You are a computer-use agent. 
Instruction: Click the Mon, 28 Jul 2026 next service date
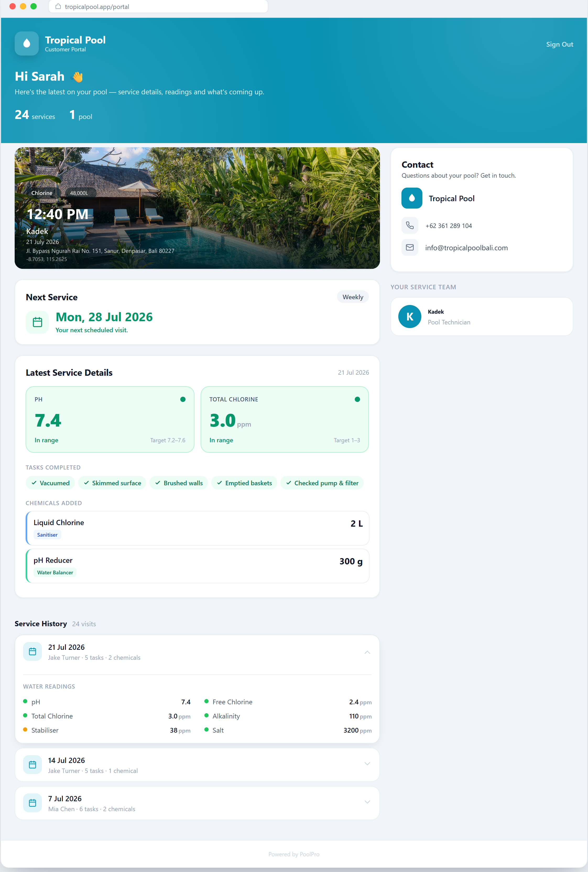(104, 317)
